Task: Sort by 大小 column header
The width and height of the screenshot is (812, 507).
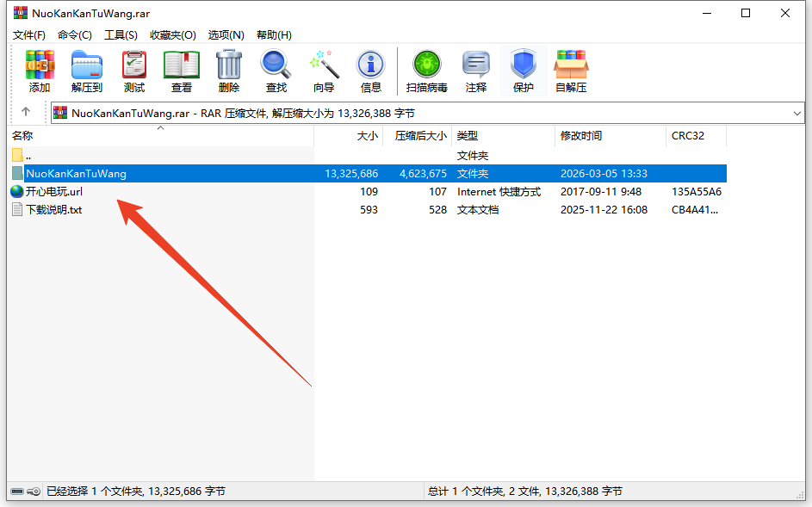Action: 349,136
